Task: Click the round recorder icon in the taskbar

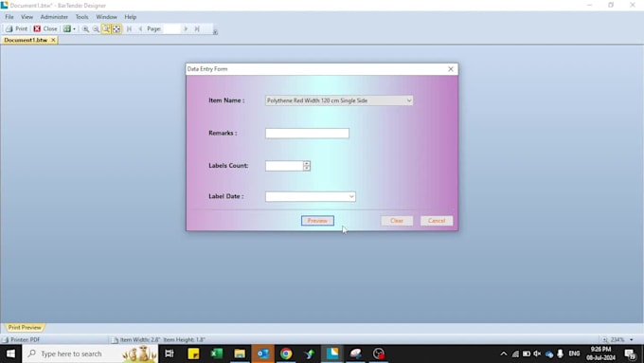Action: (379, 354)
